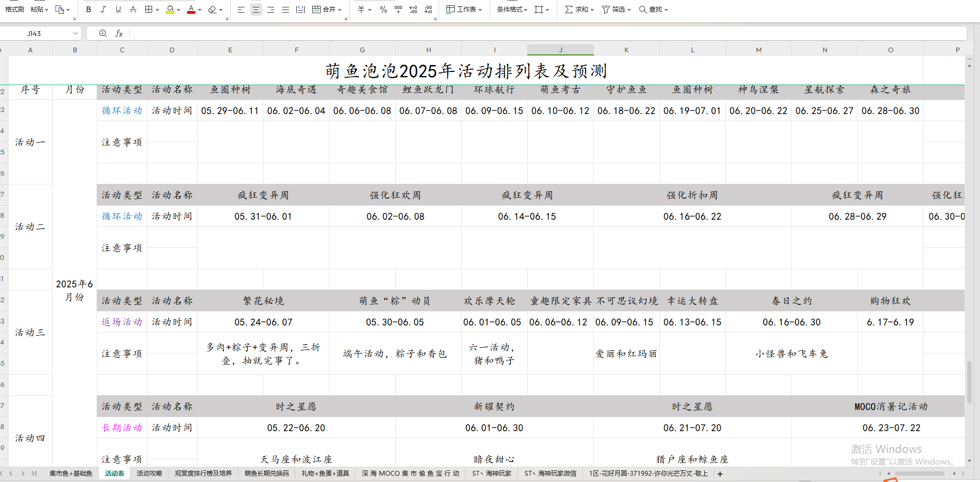
Task: Open 条件格式 conditional formatting dropdown
Action: (511, 10)
